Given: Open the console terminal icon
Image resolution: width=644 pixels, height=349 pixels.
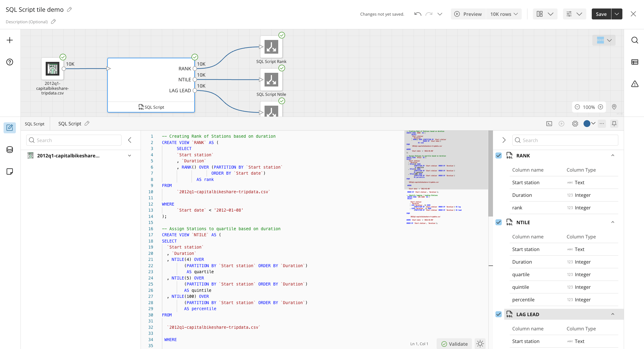Looking at the screenshot, I should click(549, 124).
